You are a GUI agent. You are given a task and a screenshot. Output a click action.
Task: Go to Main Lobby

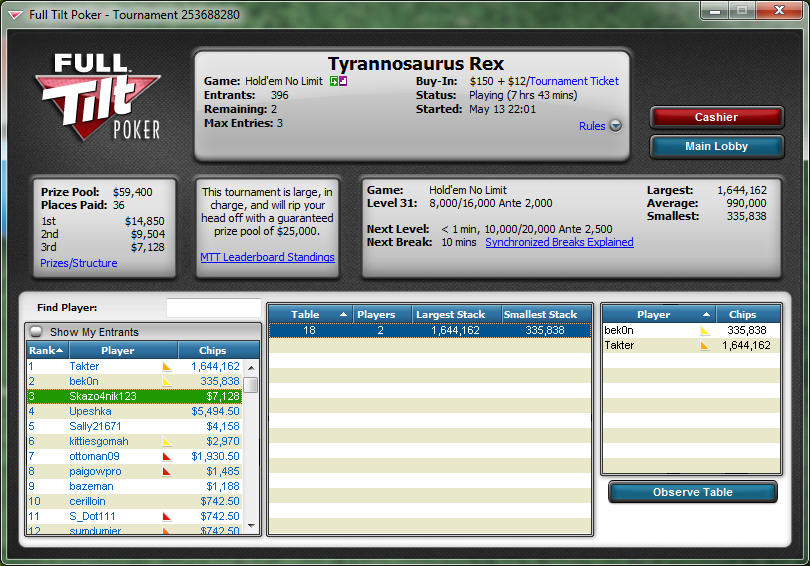pos(716,146)
